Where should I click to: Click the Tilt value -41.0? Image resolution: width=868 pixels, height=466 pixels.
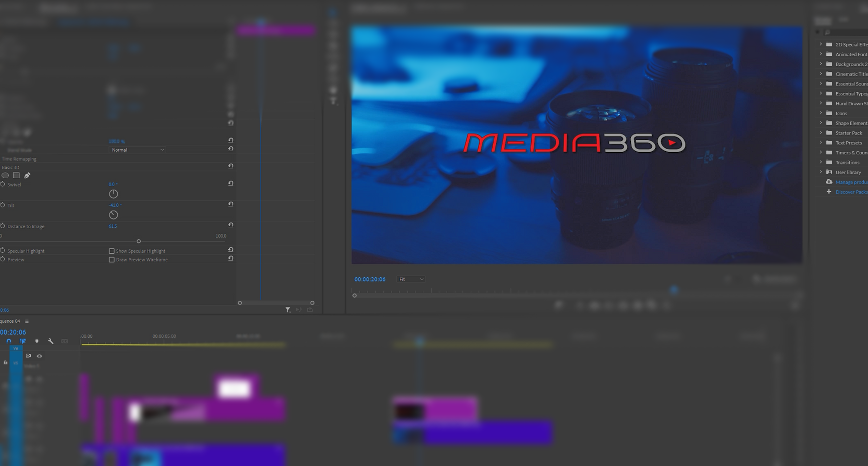point(115,205)
